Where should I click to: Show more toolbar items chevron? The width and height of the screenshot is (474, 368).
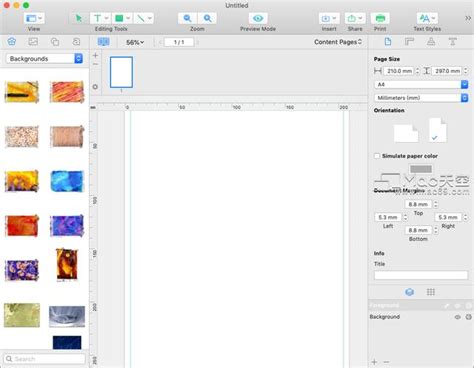pos(468,18)
